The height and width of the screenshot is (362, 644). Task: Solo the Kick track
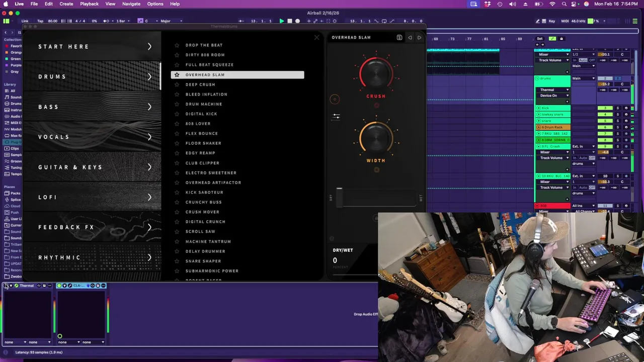pos(617,108)
